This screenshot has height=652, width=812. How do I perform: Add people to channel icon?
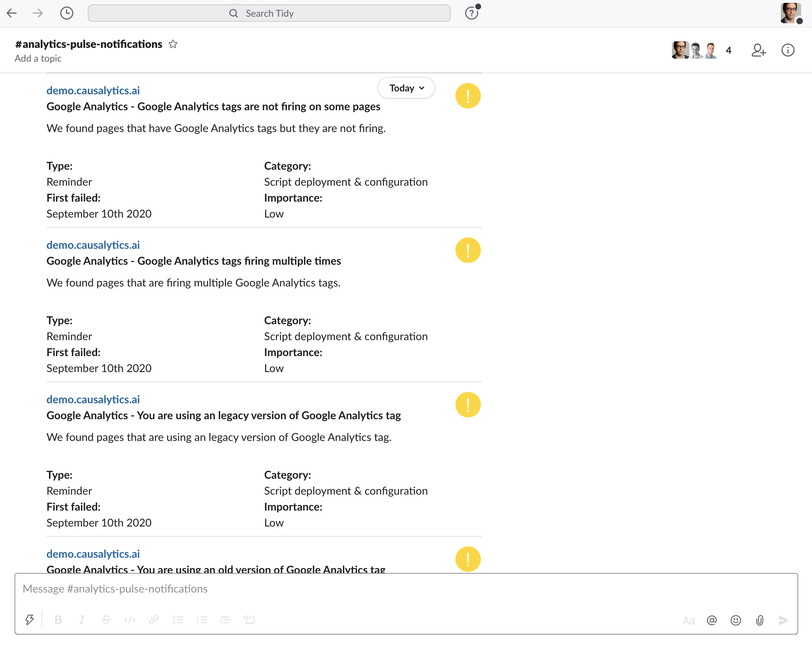pyautogui.click(x=759, y=50)
